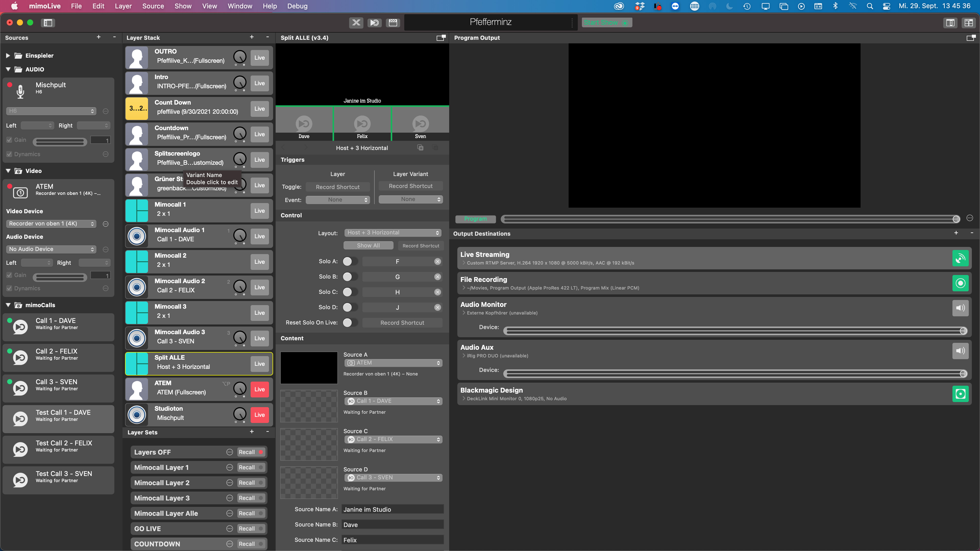Switch to the two-column layout icon
This screenshot has width=980, height=551.
coord(950,23)
